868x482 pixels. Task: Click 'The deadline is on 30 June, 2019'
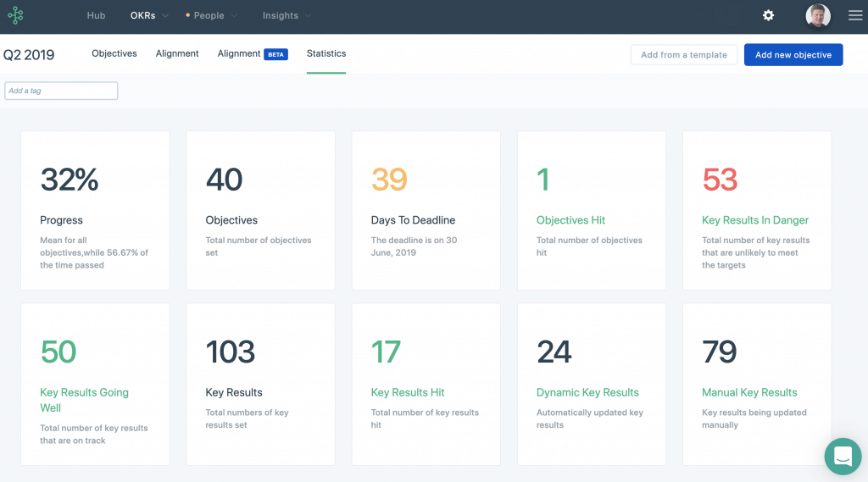point(414,247)
